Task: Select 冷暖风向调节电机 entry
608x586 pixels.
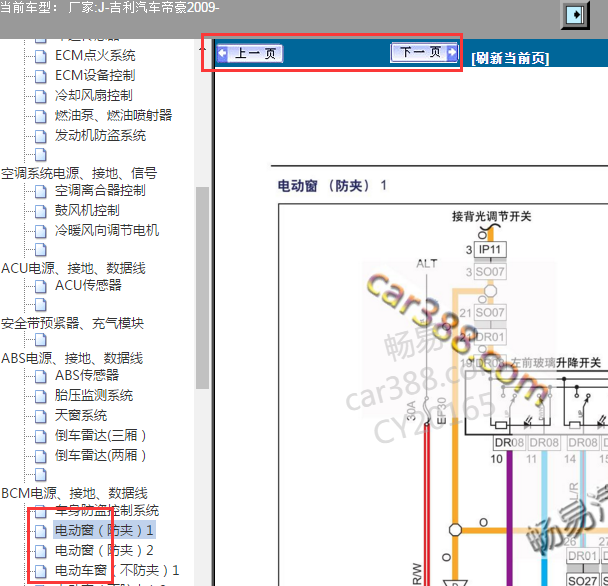Action: click(x=107, y=230)
